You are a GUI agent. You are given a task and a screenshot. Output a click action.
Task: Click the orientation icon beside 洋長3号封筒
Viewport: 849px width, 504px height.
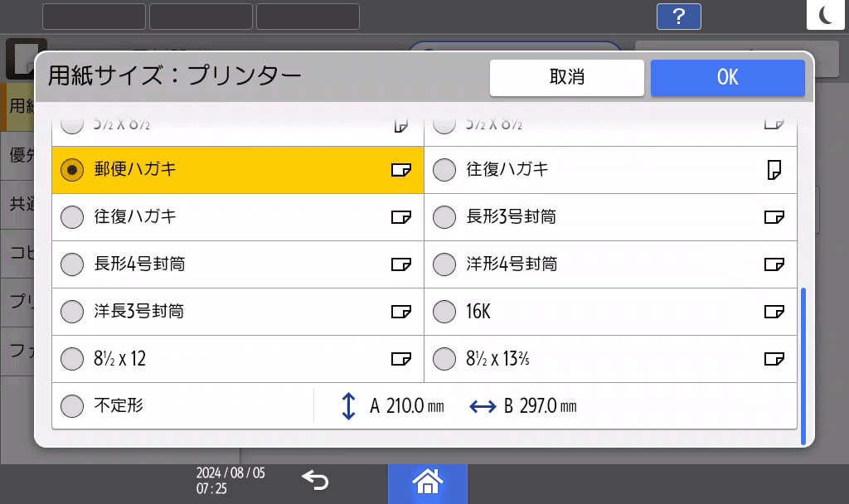click(x=401, y=312)
